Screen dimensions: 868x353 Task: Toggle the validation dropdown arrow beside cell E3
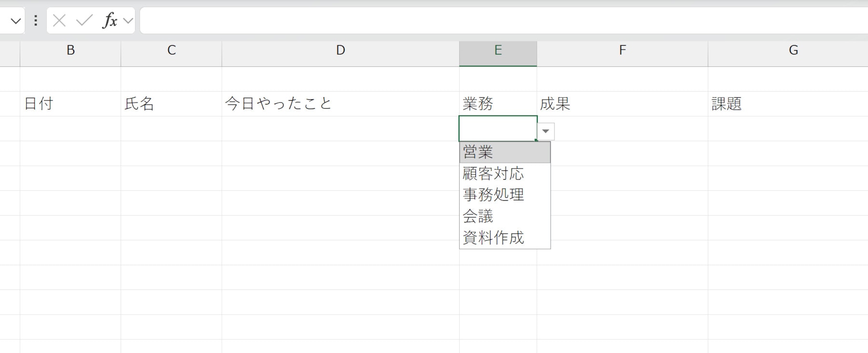545,131
